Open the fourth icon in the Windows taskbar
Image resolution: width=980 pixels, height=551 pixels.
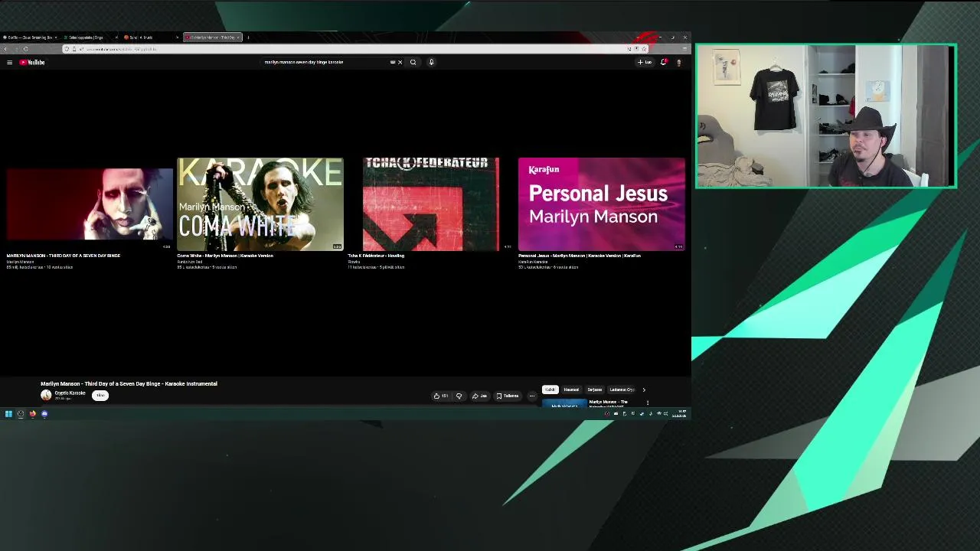44,414
